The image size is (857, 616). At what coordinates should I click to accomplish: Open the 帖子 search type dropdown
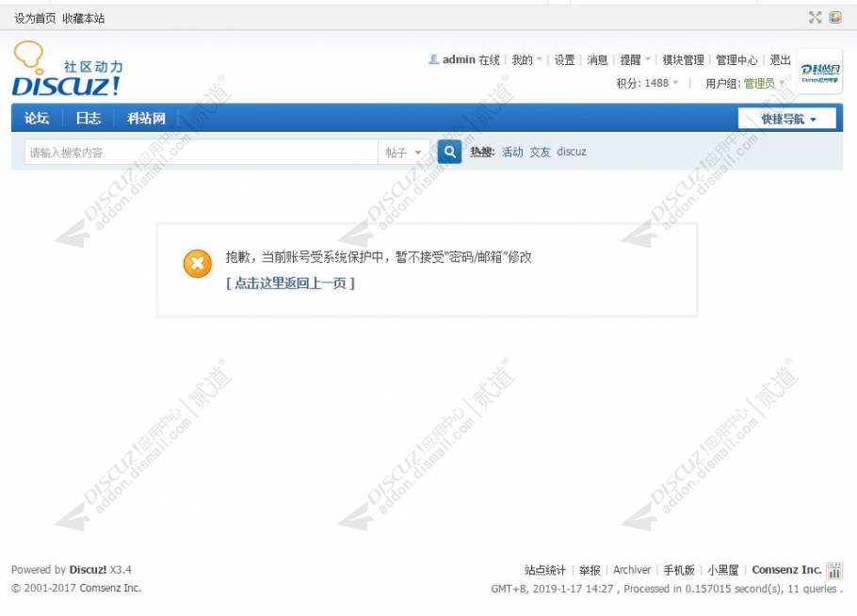(403, 153)
